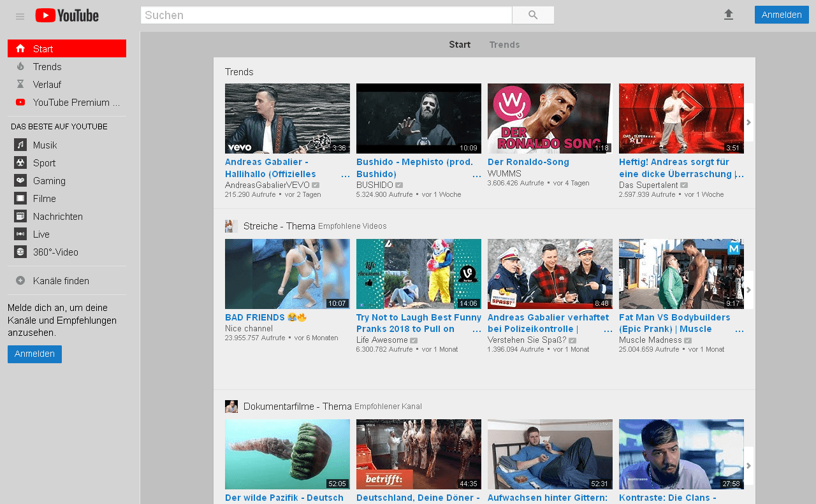The width and height of the screenshot is (816, 504).
Task: Open the Aufwachsen hinter Gittern thumbnail
Action: 550,454
